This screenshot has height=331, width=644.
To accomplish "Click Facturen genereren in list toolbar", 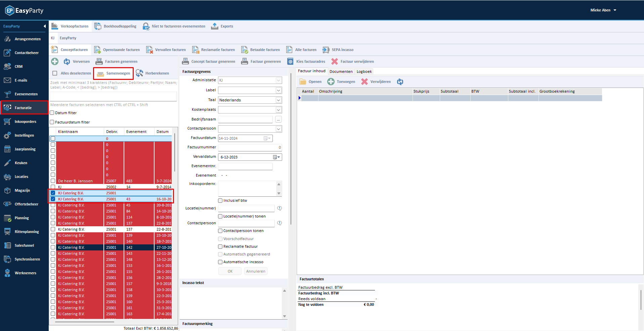I will [117, 61].
